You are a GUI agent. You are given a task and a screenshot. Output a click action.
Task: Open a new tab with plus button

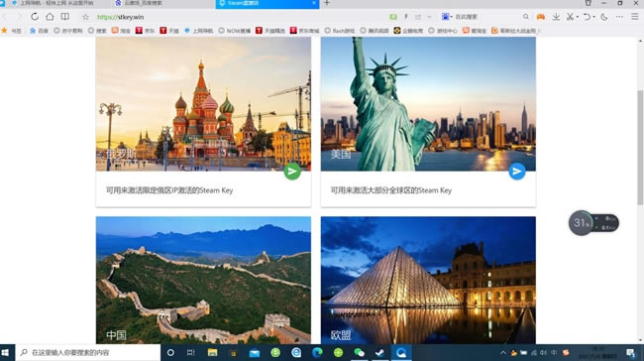327,3
